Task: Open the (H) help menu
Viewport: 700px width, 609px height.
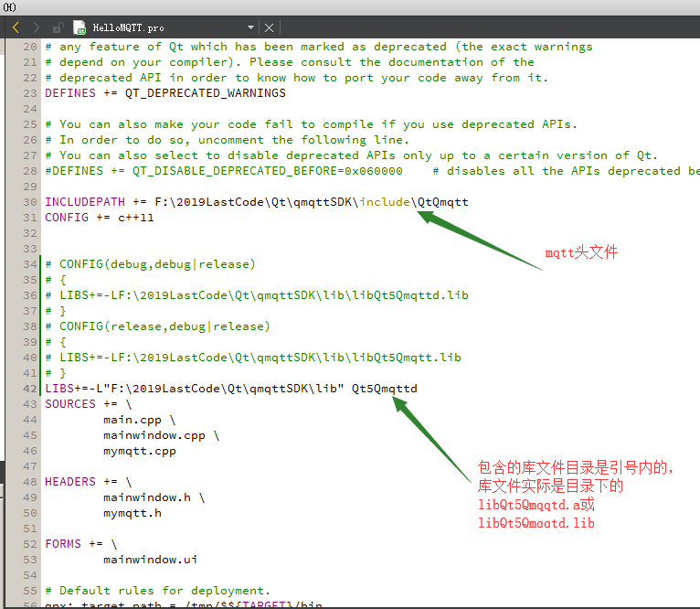Action: [10, 6]
